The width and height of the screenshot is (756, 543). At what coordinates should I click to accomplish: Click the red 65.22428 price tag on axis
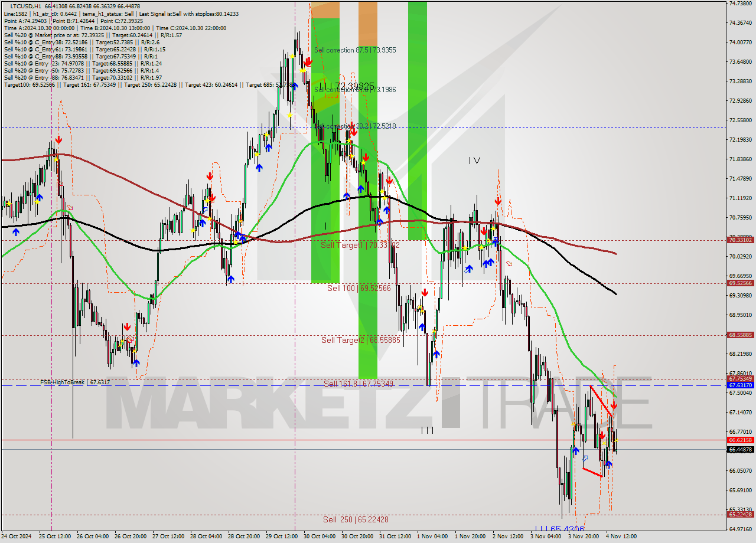[x=740, y=515]
